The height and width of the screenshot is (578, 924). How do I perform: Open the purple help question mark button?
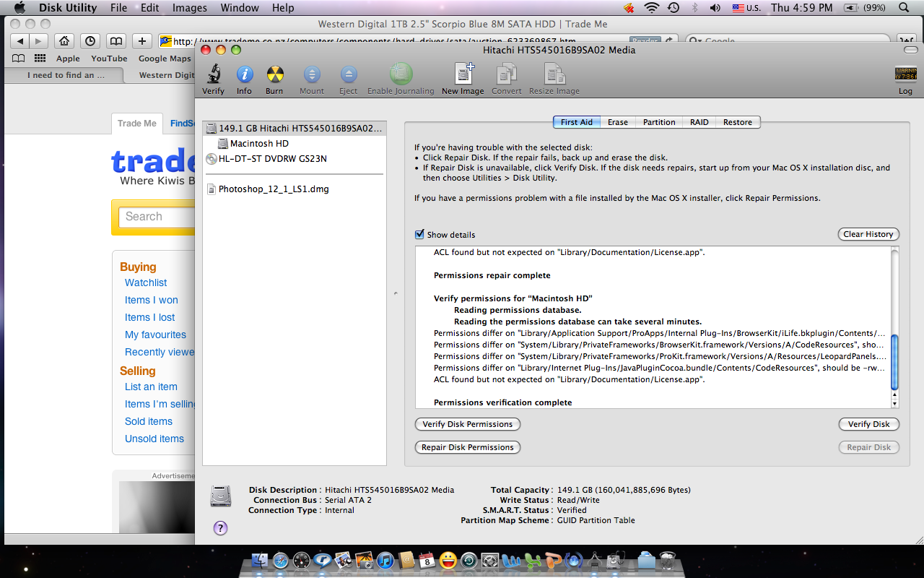(221, 528)
